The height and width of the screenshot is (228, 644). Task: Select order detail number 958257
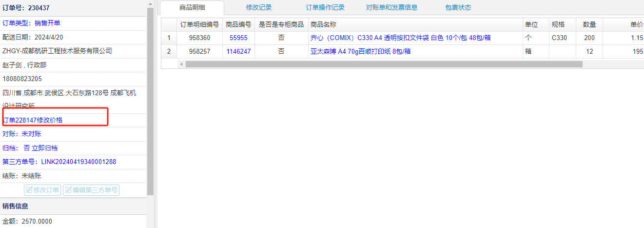(x=199, y=51)
